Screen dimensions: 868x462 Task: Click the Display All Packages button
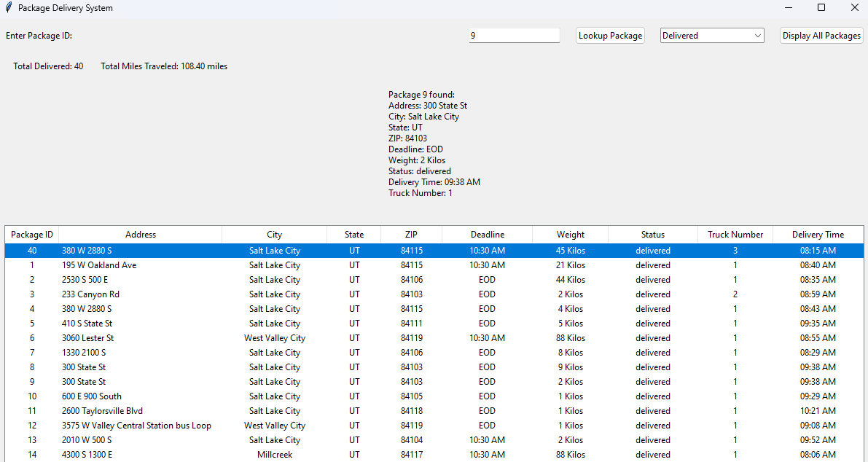tap(821, 35)
